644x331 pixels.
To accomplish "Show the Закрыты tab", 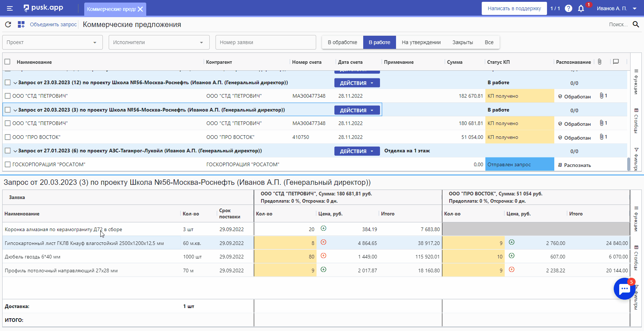I will [x=463, y=42].
